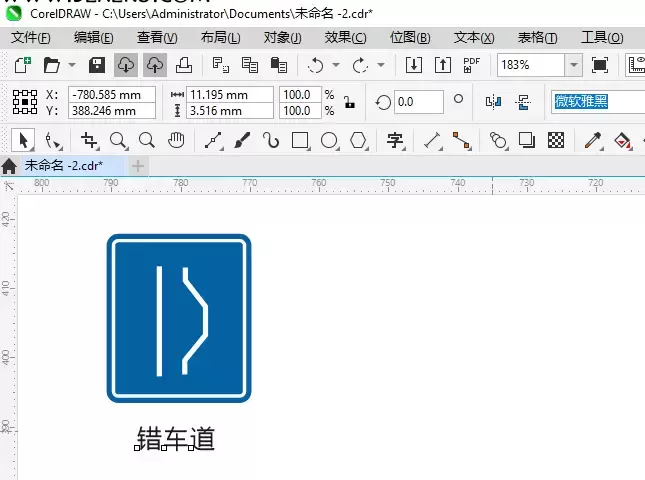Edit the object height 3.516 mm field
The height and width of the screenshot is (480, 645).
[230, 111]
